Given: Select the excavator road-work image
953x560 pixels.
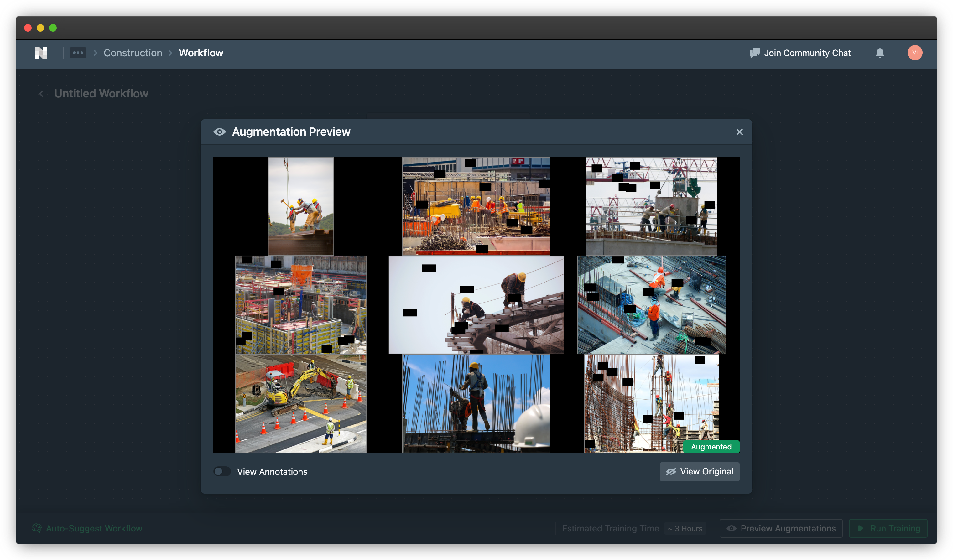Looking at the screenshot, I should click(301, 403).
